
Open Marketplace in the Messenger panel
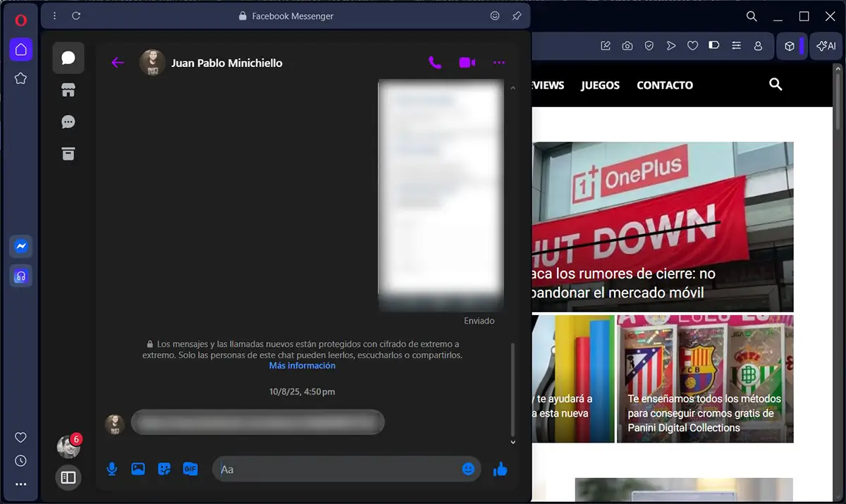(68, 90)
